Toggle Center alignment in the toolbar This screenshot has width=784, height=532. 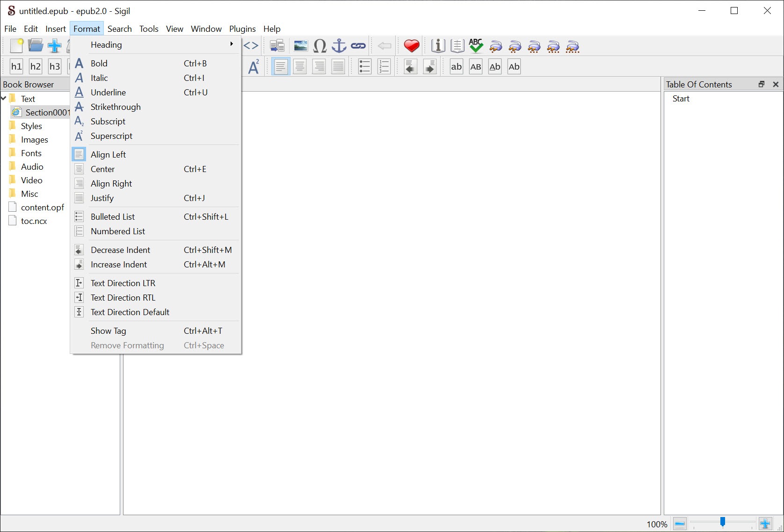300,67
